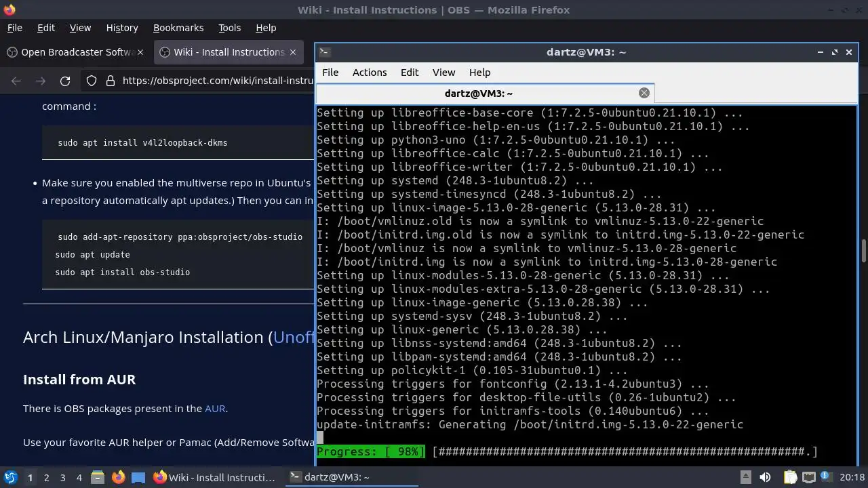Open Firefox View menu

[80, 28]
